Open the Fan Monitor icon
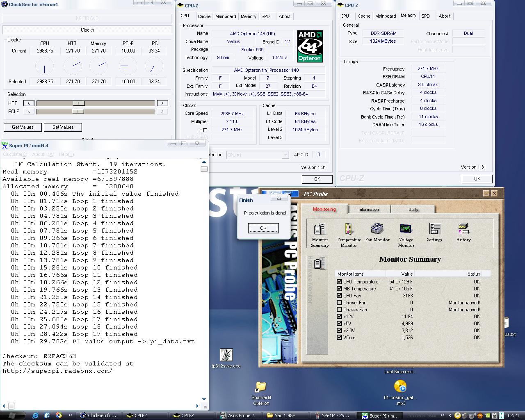Viewport: 525px width, 420px height. tap(377, 232)
